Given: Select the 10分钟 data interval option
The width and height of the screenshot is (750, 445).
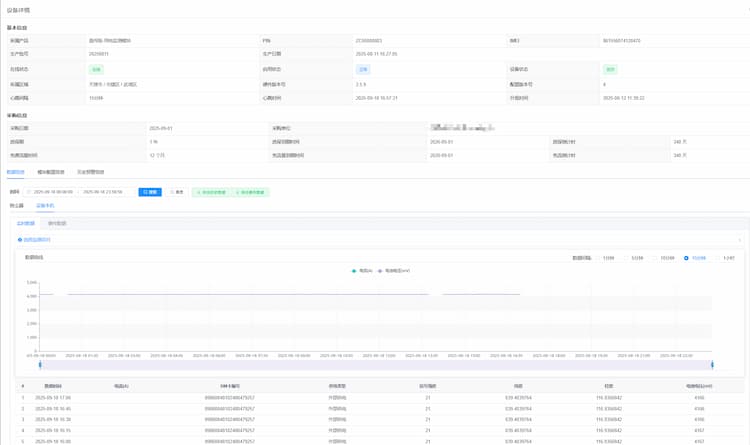Looking at the screenshot, I should [656, 258].
